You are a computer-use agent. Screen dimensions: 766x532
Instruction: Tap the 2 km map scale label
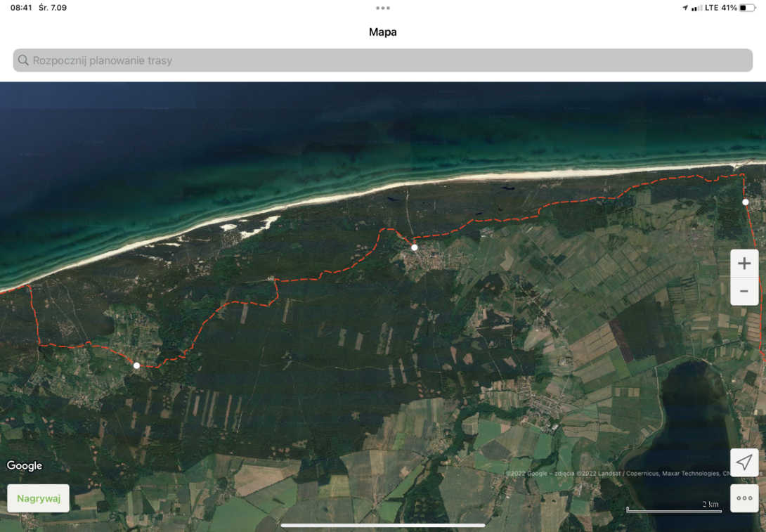pyautogui.click(x=710, y=504)
